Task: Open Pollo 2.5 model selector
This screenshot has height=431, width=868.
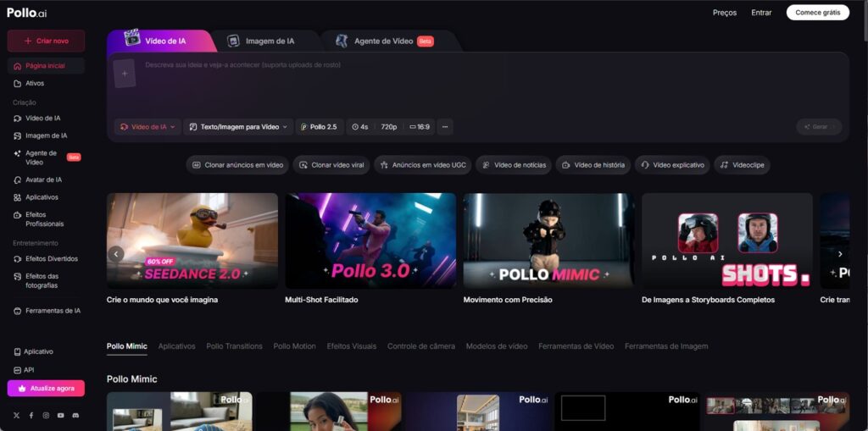Action: point(319,127)
